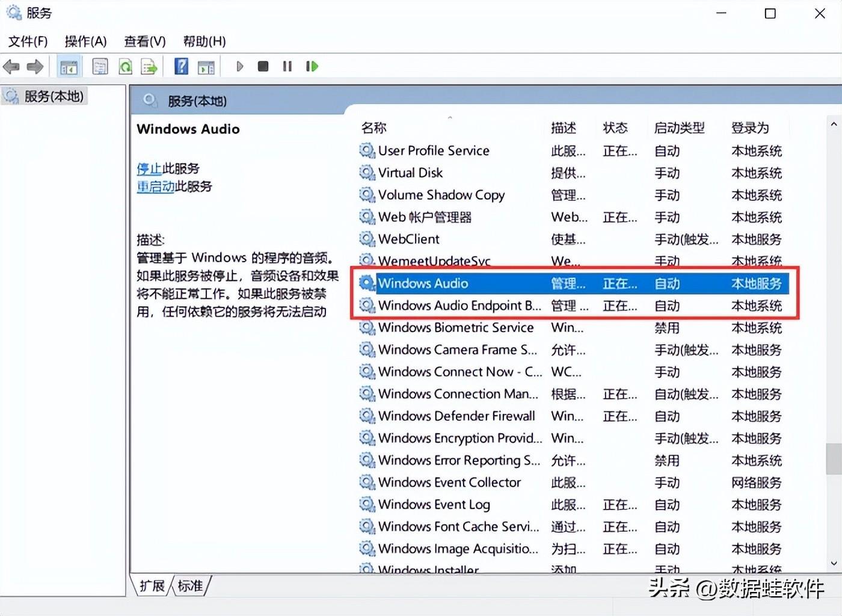
Task: Click the Back arrow in toolbar
Action: [11, 67]
